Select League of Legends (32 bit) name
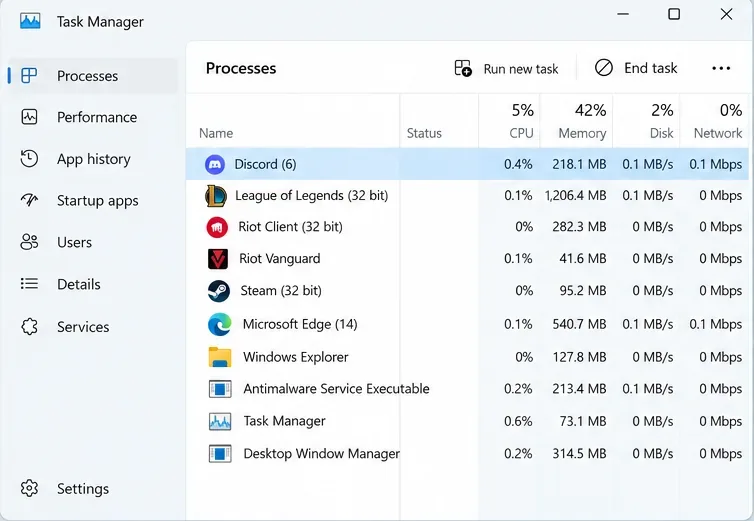The width and height of the screenshot is (754, 521). coord(311,196)
